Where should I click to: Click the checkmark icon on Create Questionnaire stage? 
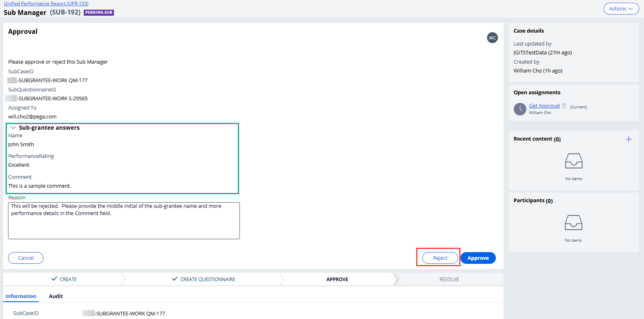(175, 279)
